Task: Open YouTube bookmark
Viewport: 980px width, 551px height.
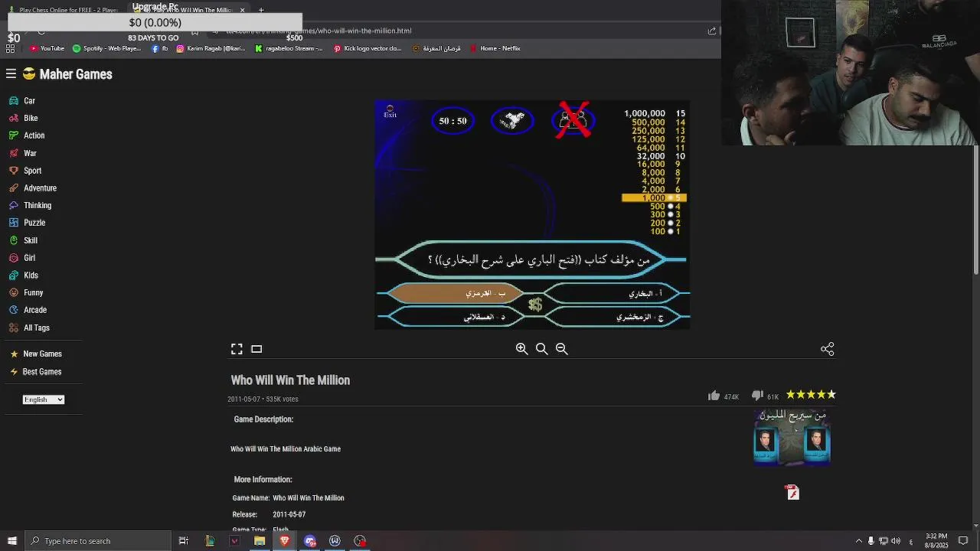Action: [47, 48]
